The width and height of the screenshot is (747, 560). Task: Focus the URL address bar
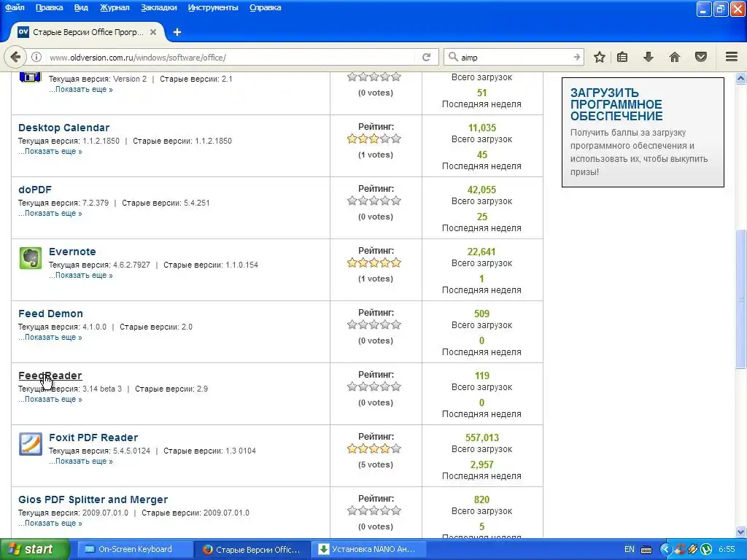point(231,57)
